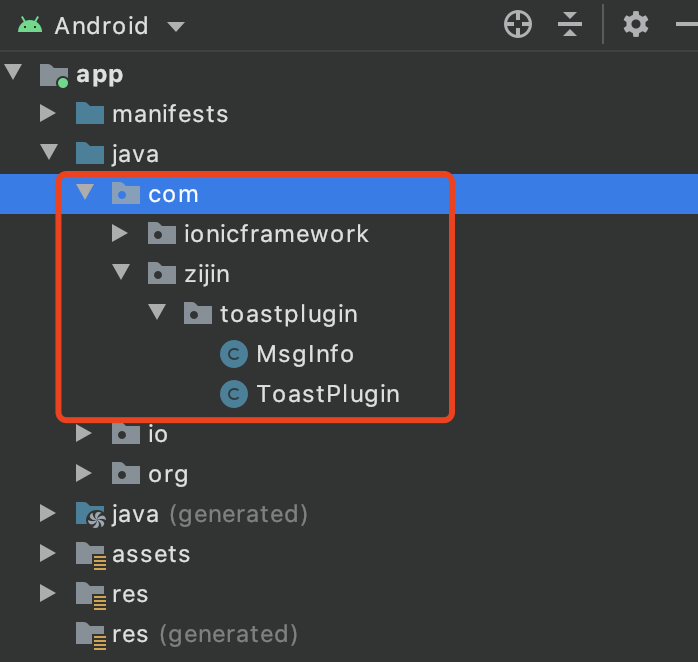Open the project view settings gear
This screenshot has height=662, width=698.
[636, 25]
